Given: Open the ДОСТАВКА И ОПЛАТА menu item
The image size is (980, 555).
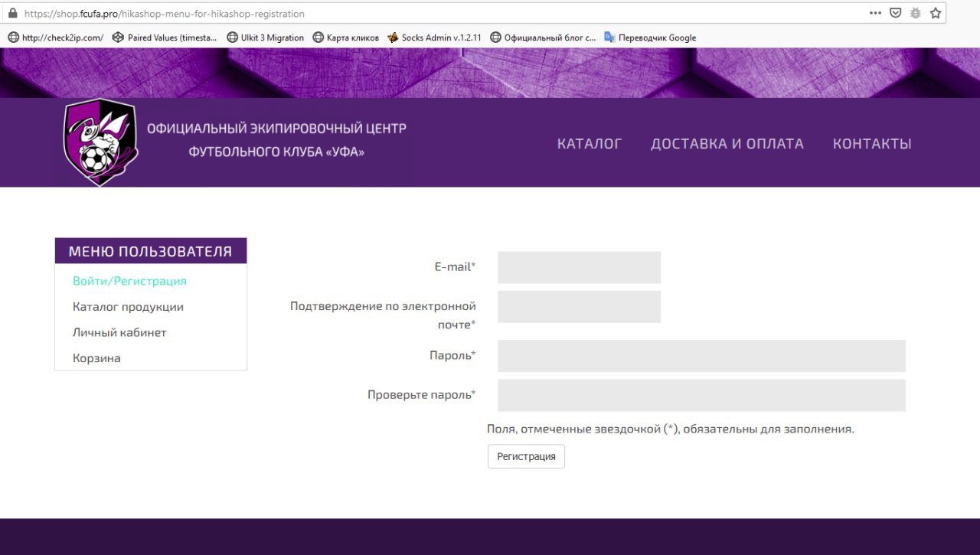Looking at the screenshot, I should click(727, 144).
